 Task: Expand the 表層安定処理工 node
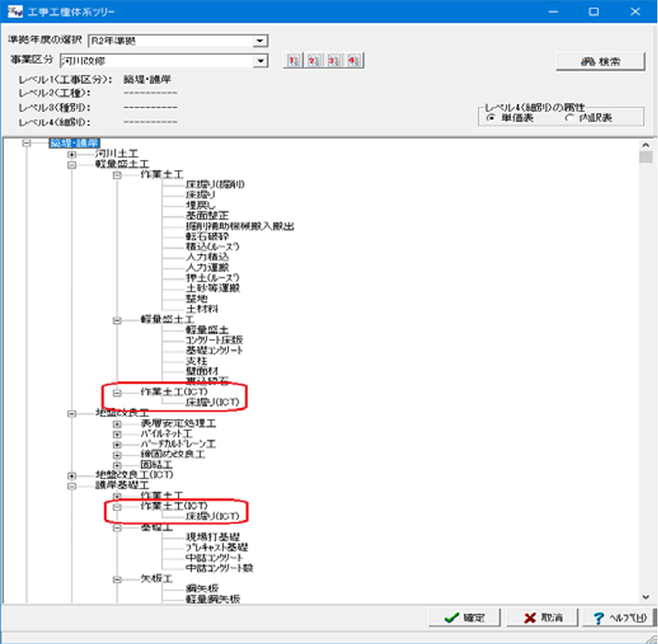point(117,424)
